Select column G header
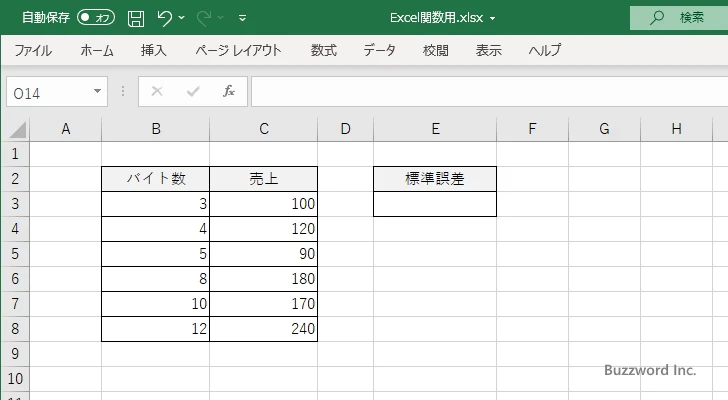 (x=604, y=129)
